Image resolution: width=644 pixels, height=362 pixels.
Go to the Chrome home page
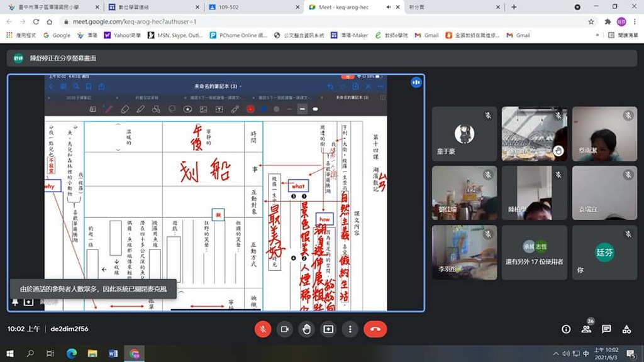coord(49,21)
